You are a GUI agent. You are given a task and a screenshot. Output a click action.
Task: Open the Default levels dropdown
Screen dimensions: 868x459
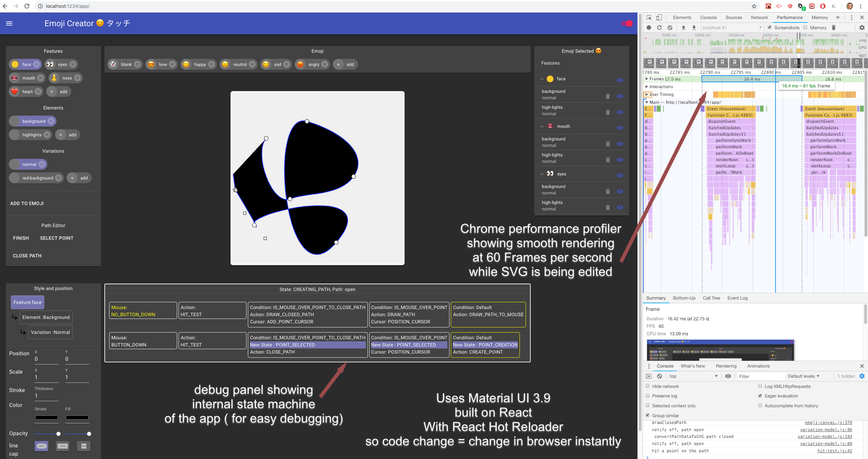(x=803, y=376)
